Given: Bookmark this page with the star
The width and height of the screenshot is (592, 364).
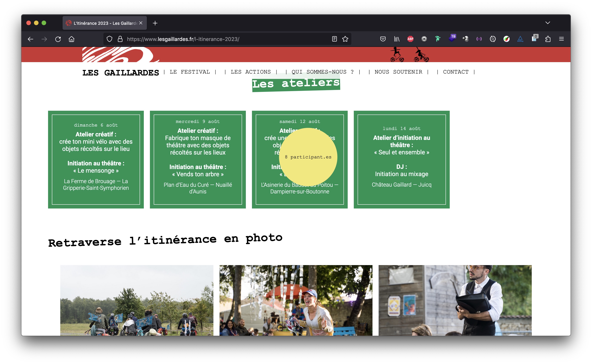Looking at the screenshot, I should tap(345, 39).
